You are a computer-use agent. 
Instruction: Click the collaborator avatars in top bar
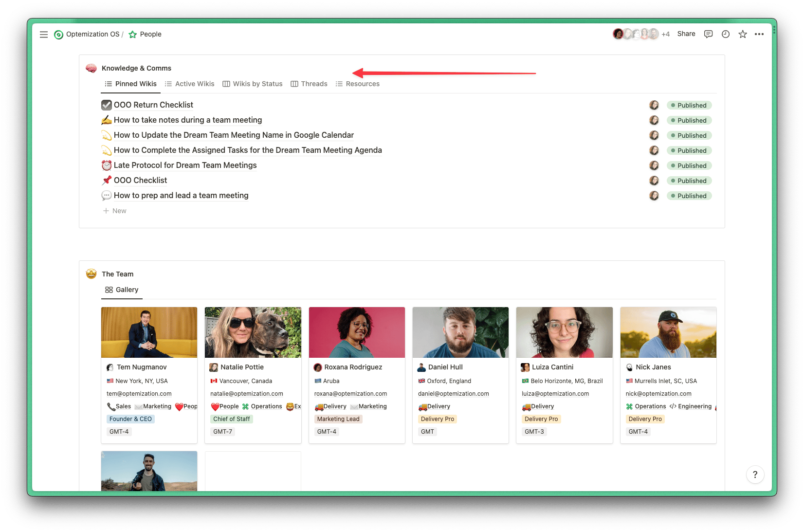tap(636, 34)
